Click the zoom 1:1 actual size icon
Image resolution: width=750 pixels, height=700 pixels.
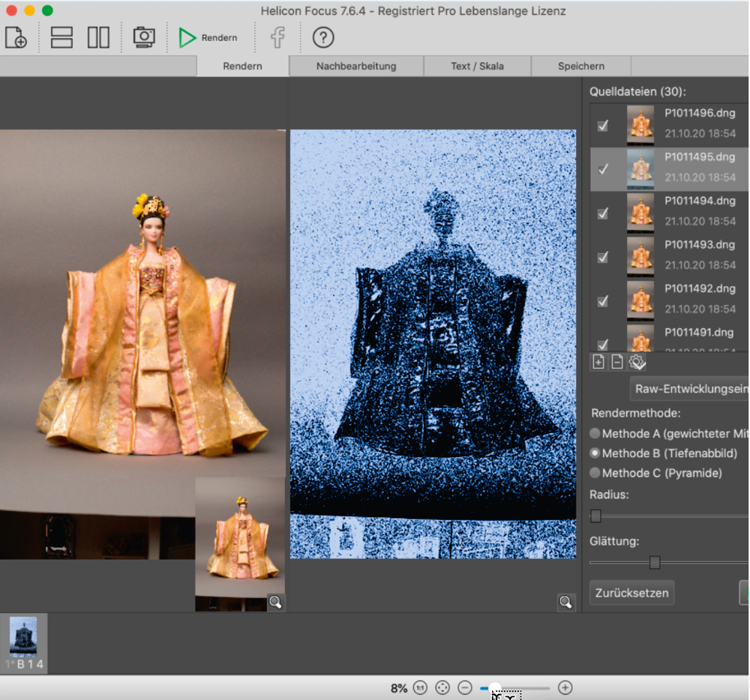(420, 688)
